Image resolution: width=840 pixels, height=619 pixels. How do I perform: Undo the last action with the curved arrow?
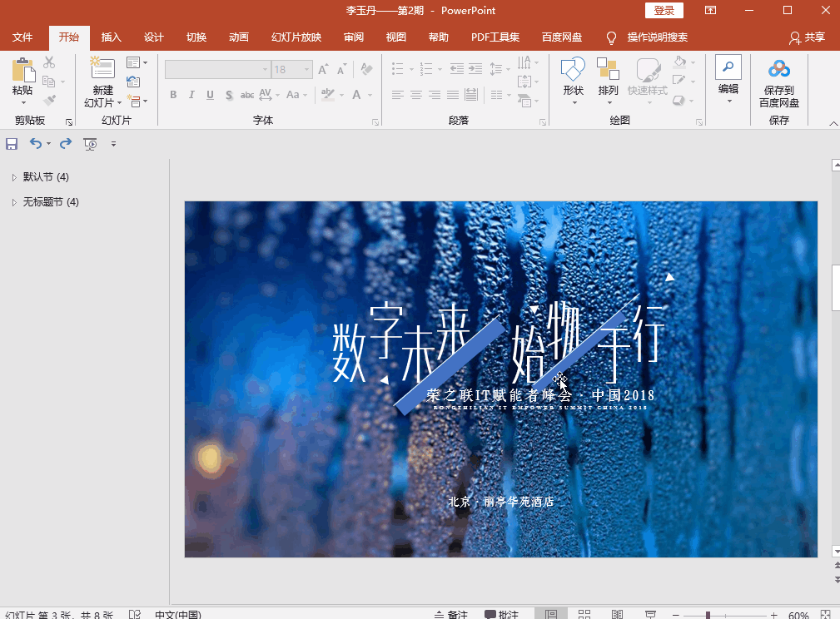point(35,143)
